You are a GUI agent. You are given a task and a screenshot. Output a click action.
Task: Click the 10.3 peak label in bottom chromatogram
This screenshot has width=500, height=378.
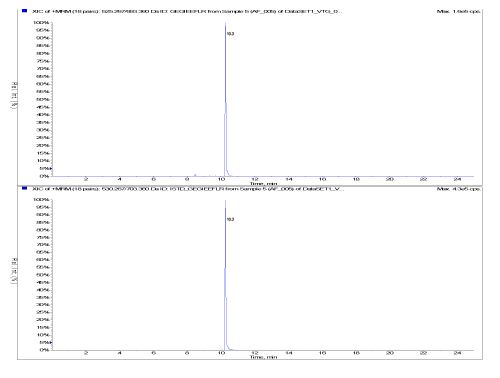pos(230,219)
